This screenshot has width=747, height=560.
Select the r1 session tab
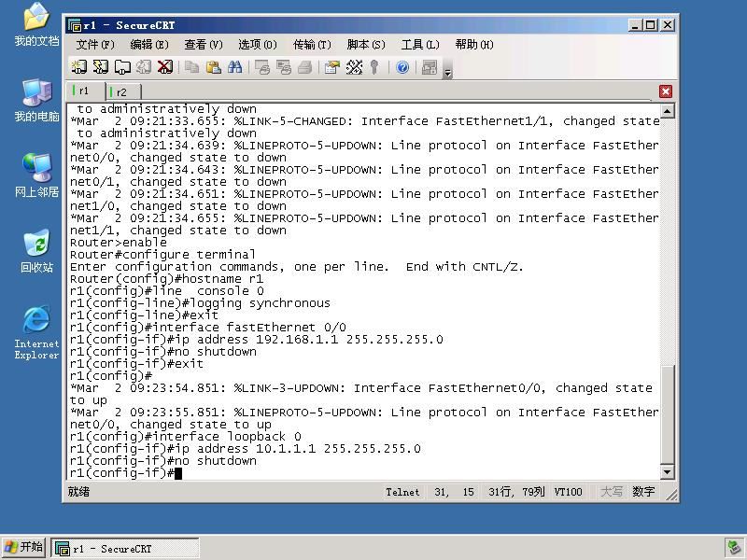point(85,91)
